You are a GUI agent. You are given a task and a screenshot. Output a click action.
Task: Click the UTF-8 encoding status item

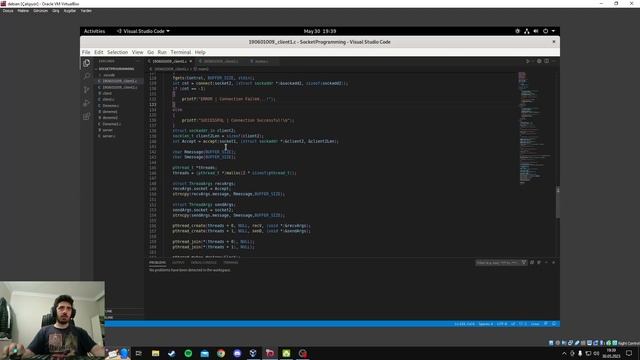tap(502, 324)
